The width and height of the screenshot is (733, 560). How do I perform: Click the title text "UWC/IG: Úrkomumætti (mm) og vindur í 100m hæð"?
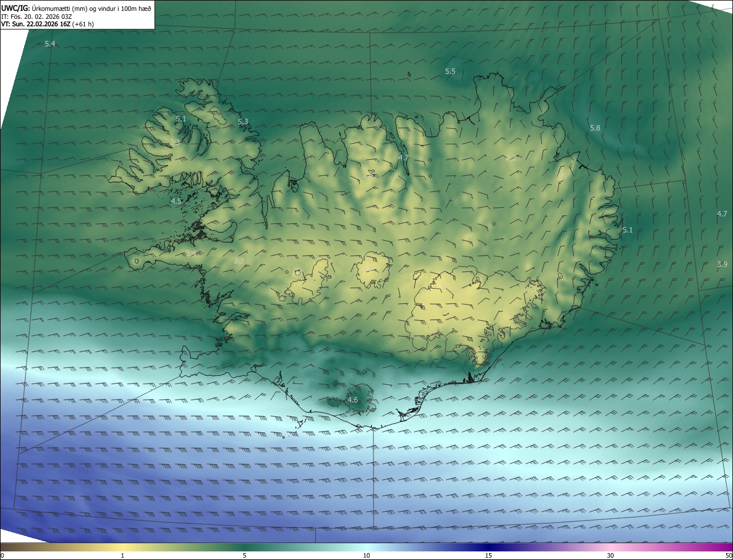(x=76, y=8)
